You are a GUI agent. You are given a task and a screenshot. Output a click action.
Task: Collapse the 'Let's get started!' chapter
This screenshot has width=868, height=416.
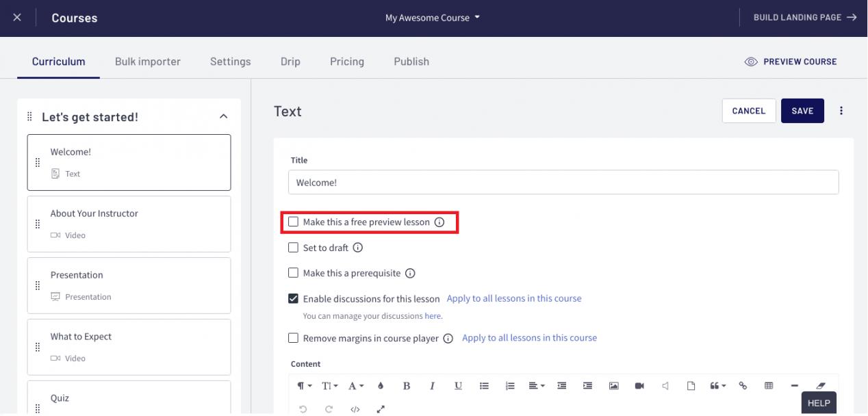click(x=223, y=117)
